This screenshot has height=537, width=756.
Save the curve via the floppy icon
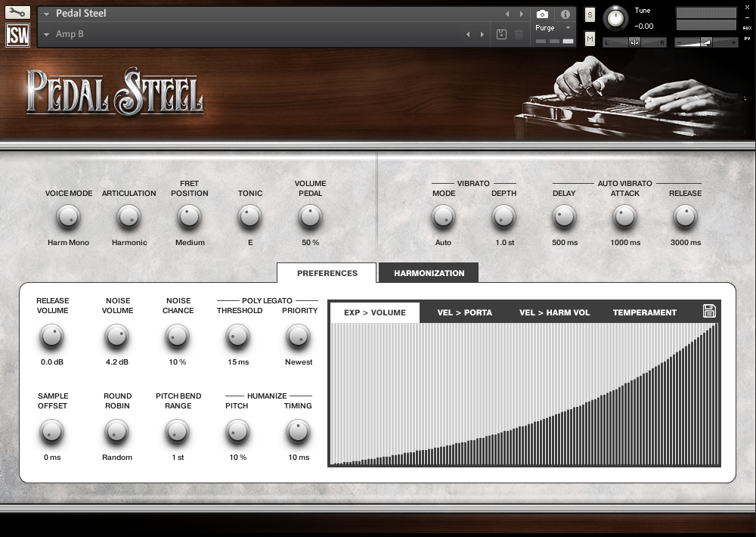[709, 310]
